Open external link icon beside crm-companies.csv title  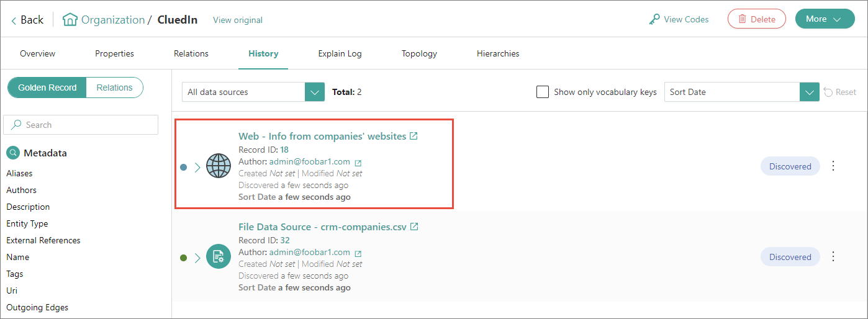point(414,227)
